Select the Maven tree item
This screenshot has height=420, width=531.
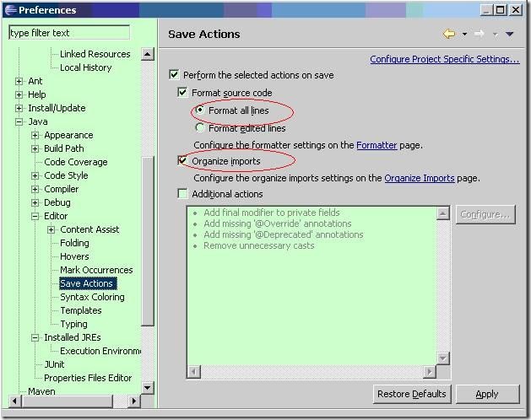click(x=41, y=391)
